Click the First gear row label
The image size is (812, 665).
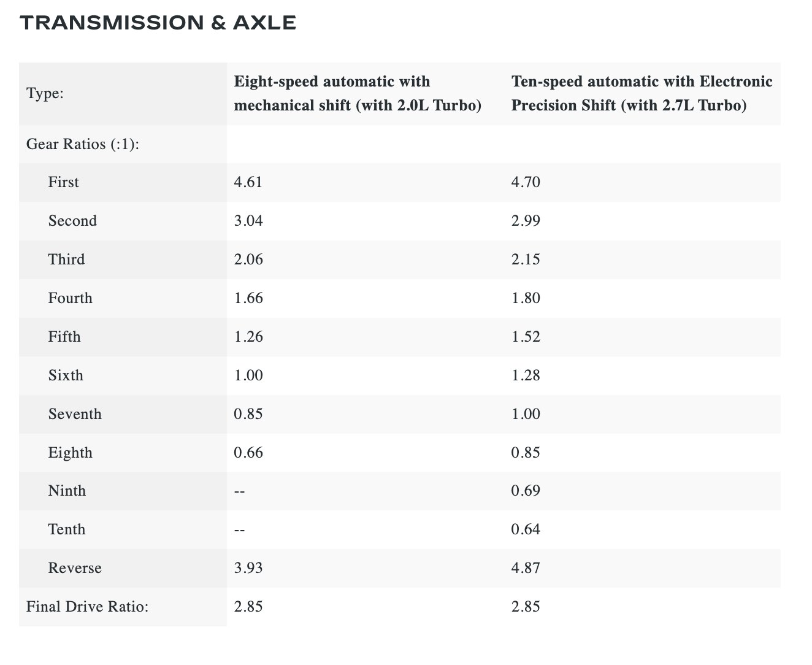click(64, 182)
